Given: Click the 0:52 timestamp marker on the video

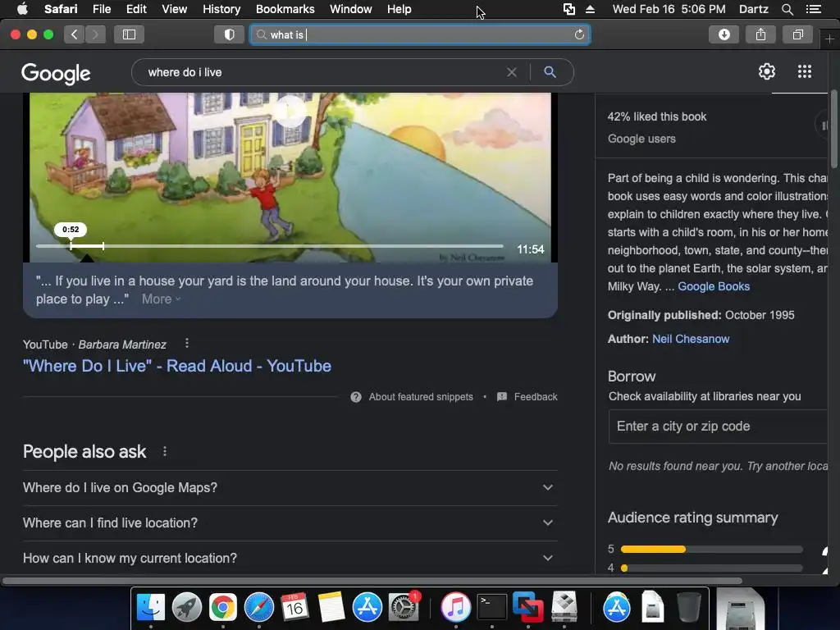Looking at the screenshot, I should [71, 230].
